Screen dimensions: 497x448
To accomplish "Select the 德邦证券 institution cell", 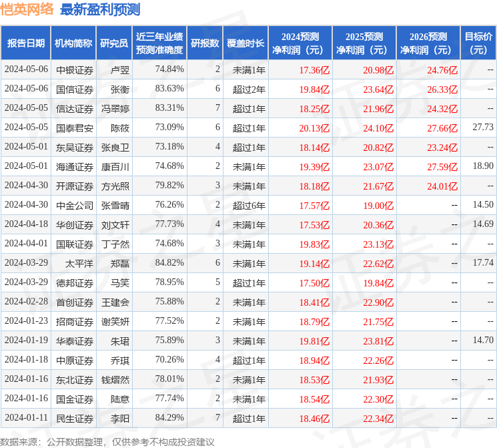I will point(75,283).
